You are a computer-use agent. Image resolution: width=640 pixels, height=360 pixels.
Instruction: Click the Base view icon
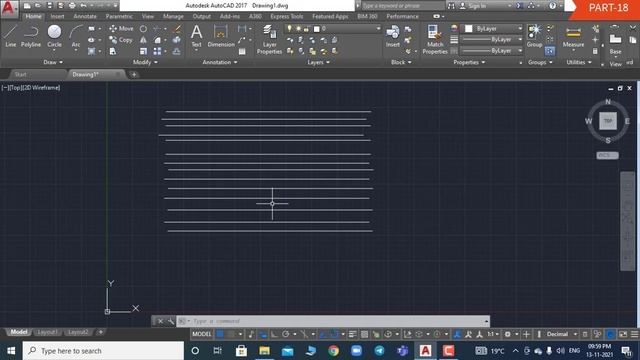[x=616, y=43]
